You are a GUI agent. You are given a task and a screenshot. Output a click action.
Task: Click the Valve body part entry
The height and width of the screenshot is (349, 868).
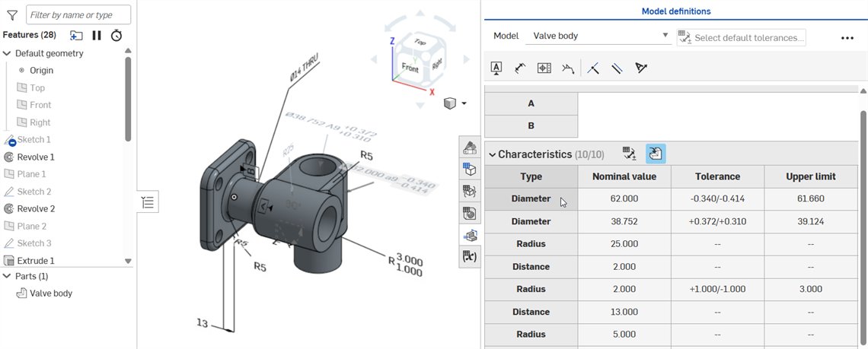click(x=50, y=293)
